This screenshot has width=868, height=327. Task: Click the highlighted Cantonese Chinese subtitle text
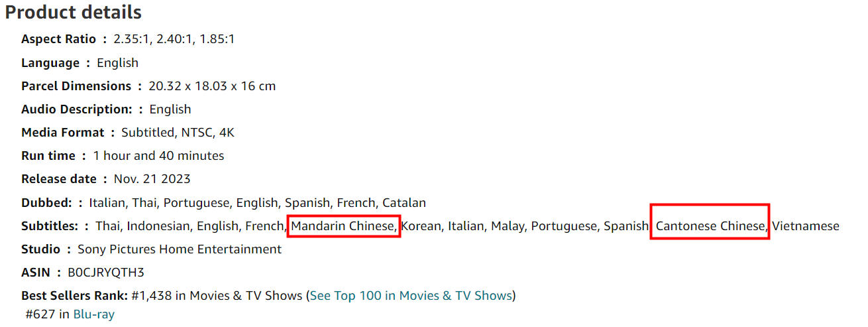711,226
